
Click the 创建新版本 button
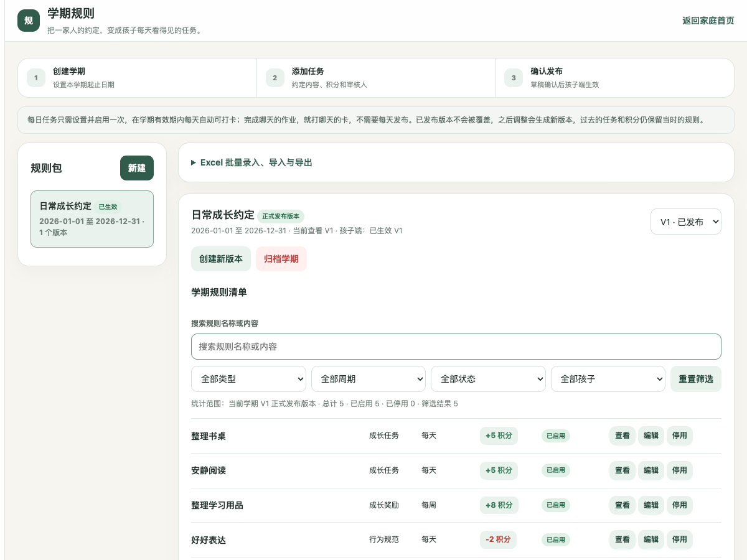click(x=221, y=259)
